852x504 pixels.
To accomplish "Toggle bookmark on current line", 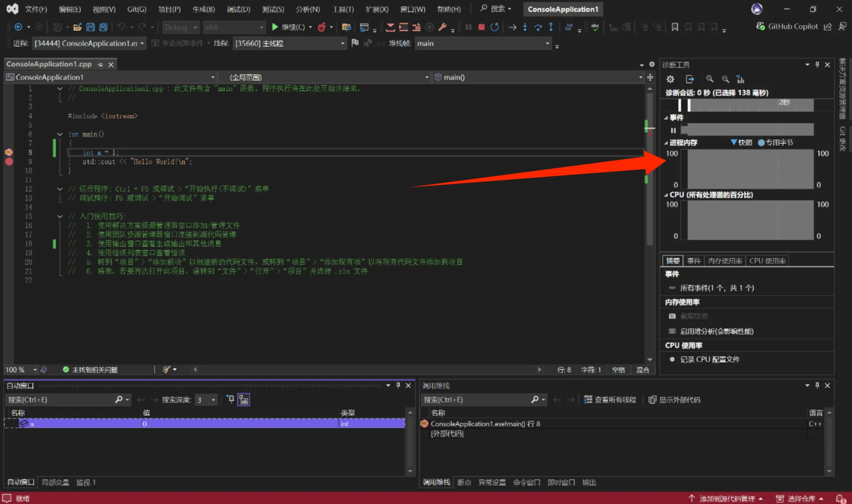I will (675, 27).
